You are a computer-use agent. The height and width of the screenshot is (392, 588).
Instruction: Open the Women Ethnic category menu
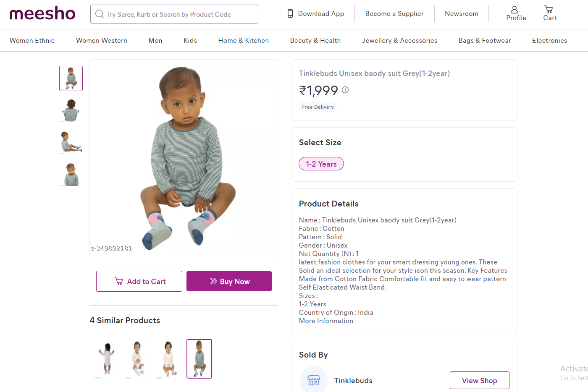[x=32, y=41]
